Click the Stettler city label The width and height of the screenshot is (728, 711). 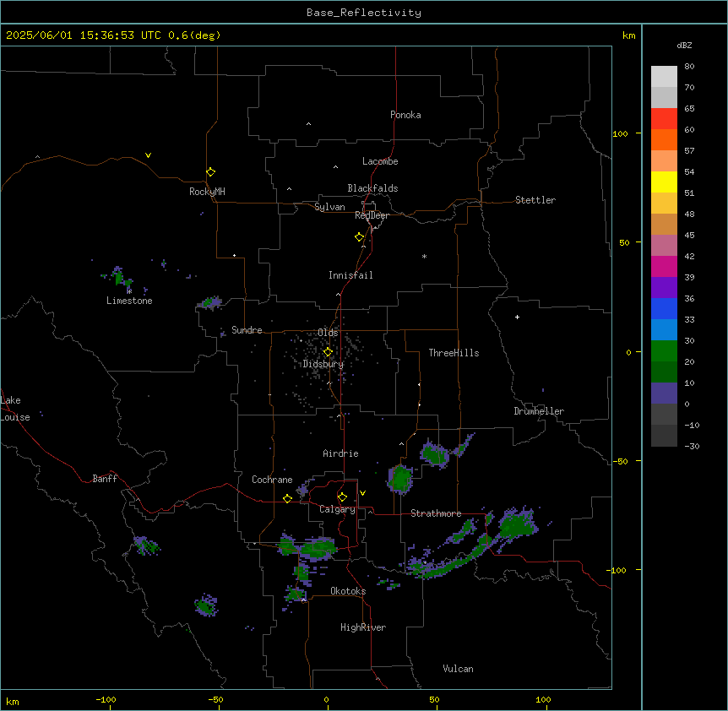coord(535,200)
